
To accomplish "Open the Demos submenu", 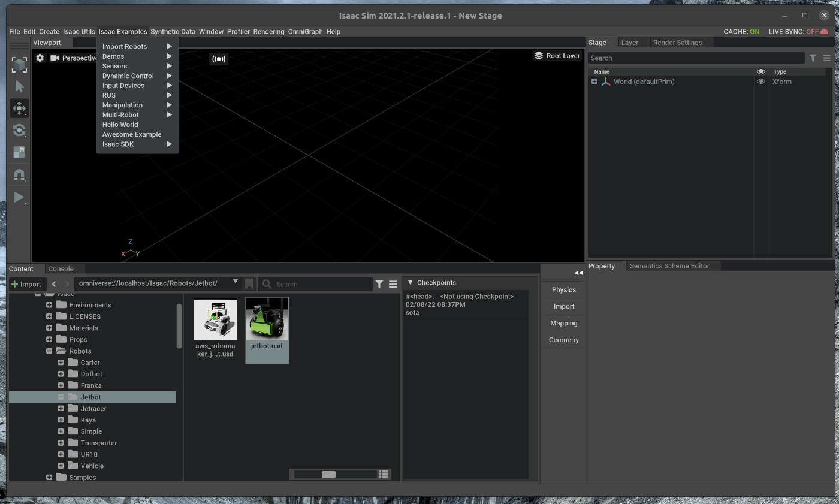I will click(x=137, y=56).
